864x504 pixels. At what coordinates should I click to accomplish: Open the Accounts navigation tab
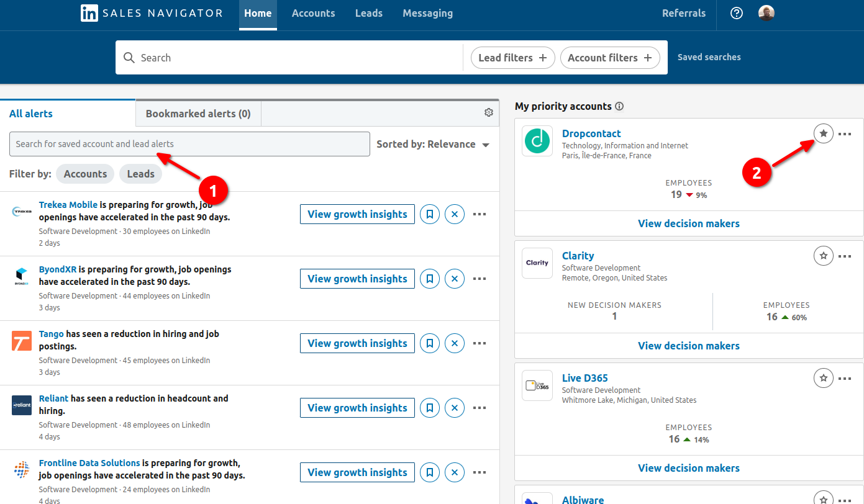pos(313,13)
